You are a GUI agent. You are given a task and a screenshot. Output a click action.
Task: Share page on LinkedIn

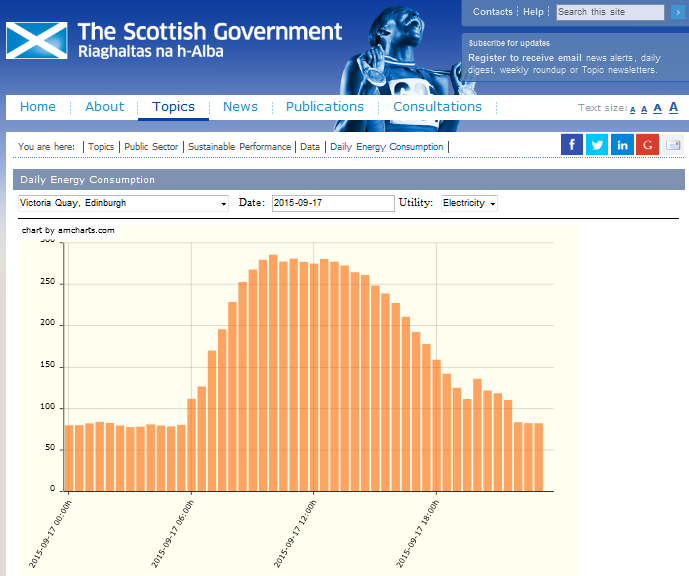(x=622, y=145)
